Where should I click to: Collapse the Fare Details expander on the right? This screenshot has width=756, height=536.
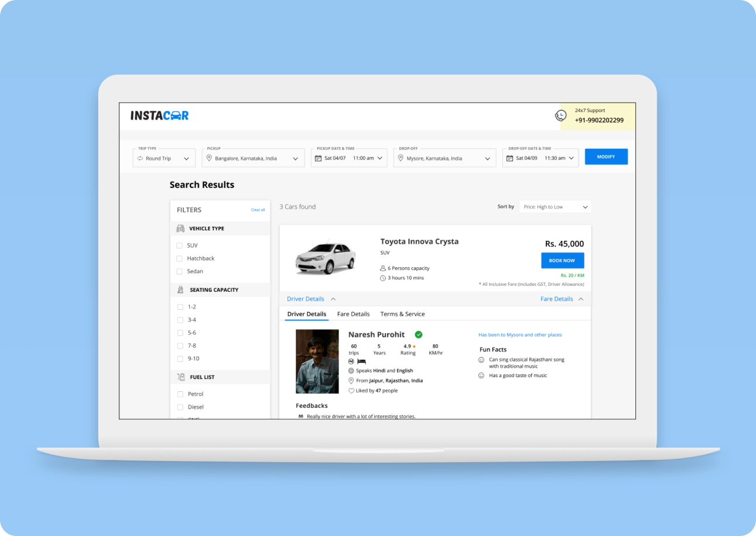[562, 299]
